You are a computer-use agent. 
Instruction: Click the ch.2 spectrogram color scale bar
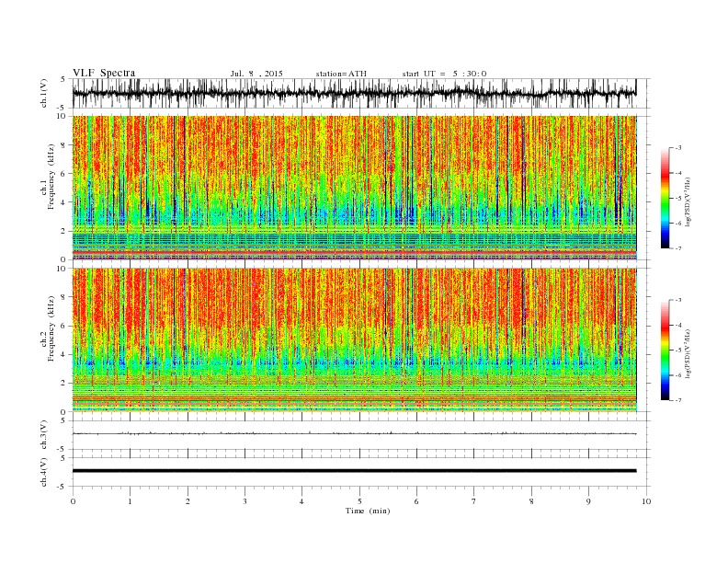(x=665, y=350)
